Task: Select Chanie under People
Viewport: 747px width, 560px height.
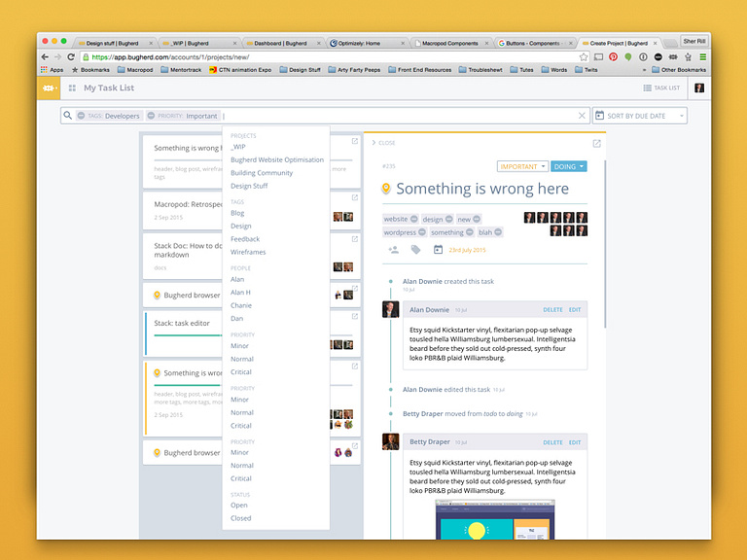Action: click(241, 305)
